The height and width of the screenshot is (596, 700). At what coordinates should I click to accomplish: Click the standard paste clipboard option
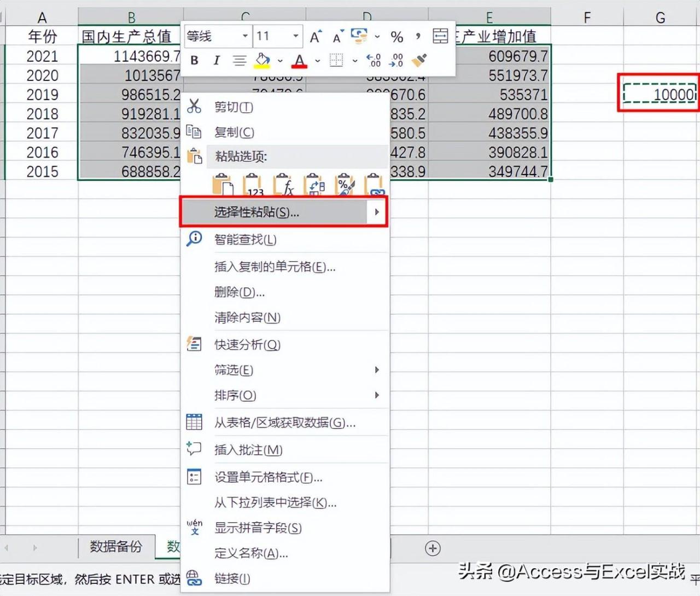click(x=223, y=185)
